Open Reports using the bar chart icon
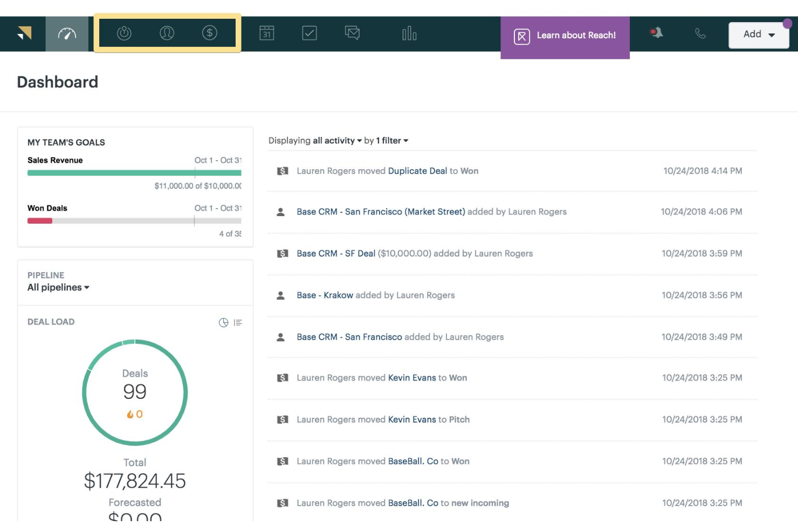 (x=409, y=33)
